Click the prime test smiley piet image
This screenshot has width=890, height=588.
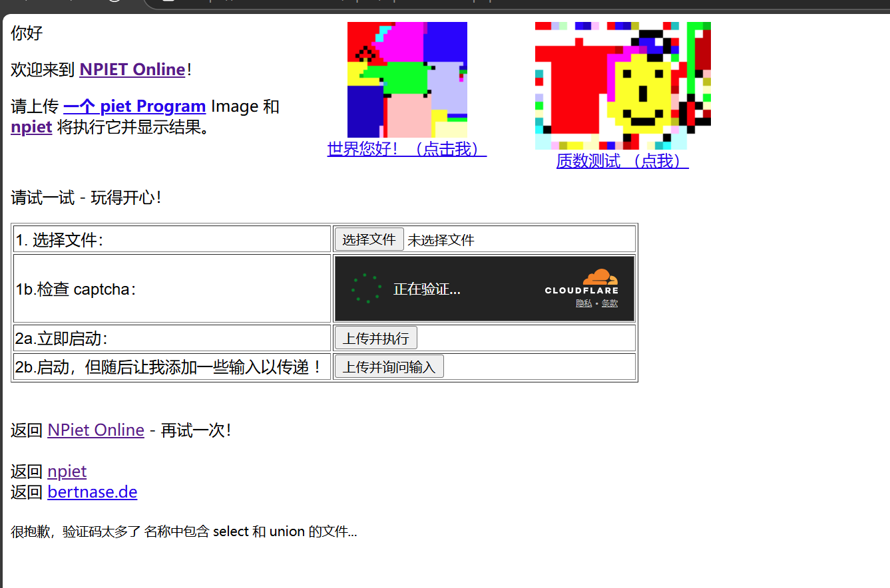tap(623, 86)
